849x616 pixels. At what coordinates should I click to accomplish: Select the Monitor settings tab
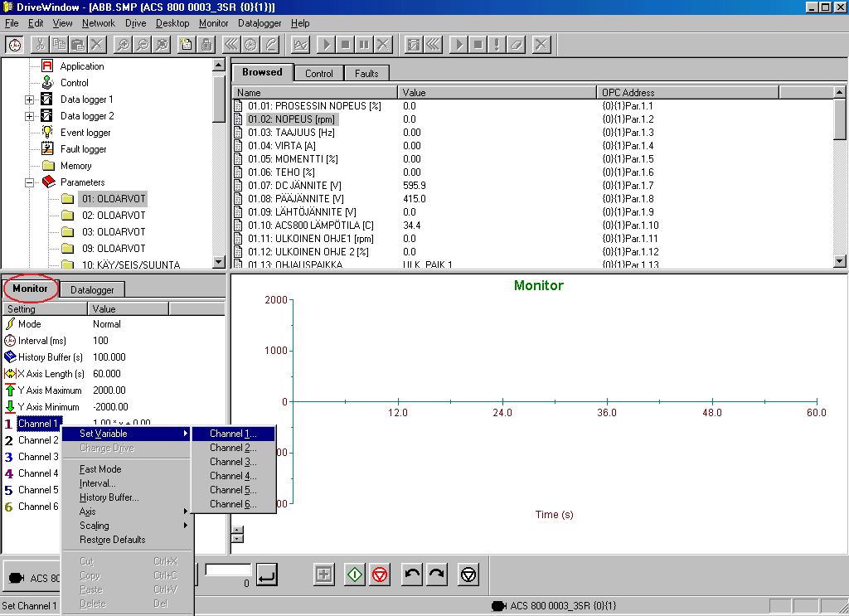(x=31, y=289)
